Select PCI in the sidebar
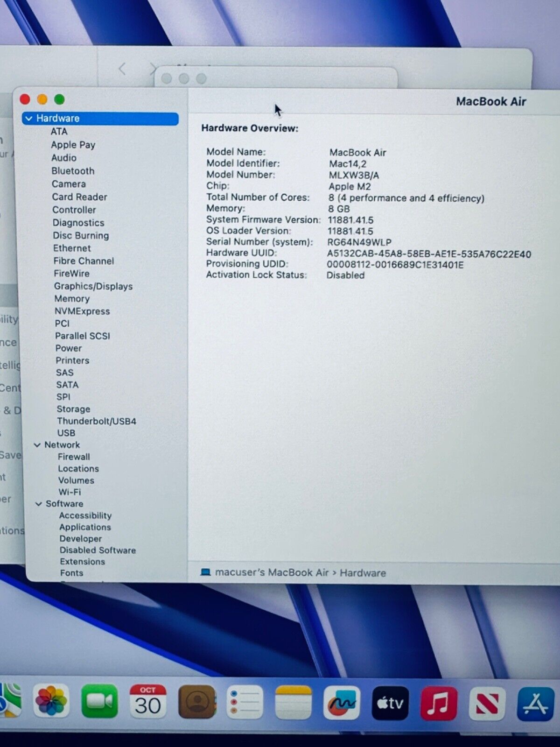 point(62,324)
